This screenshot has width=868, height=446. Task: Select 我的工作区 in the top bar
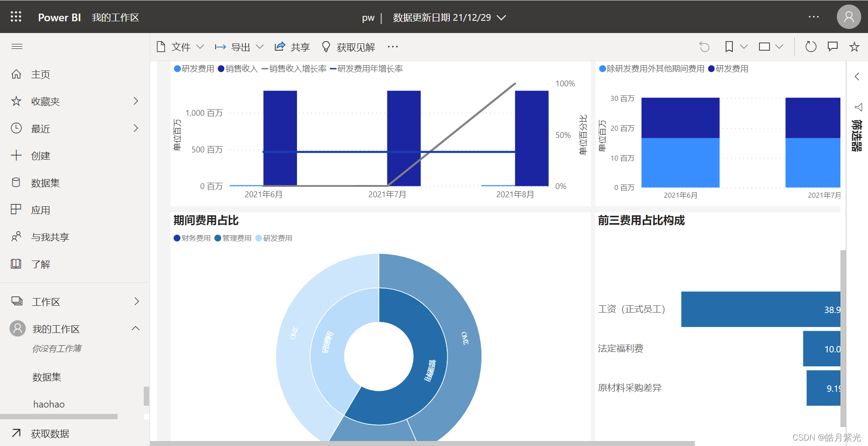tap(115, 17)
